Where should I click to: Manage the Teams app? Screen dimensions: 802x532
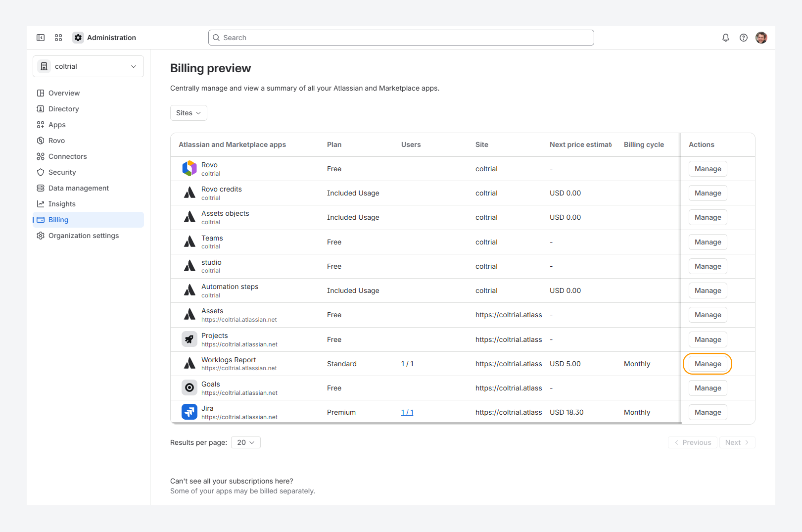[x=708, y=242]
